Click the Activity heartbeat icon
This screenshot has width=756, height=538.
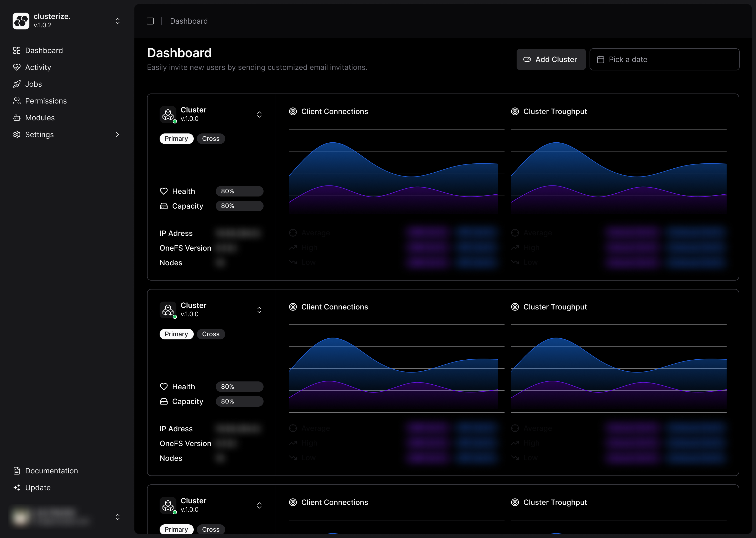tap(17, 67)
